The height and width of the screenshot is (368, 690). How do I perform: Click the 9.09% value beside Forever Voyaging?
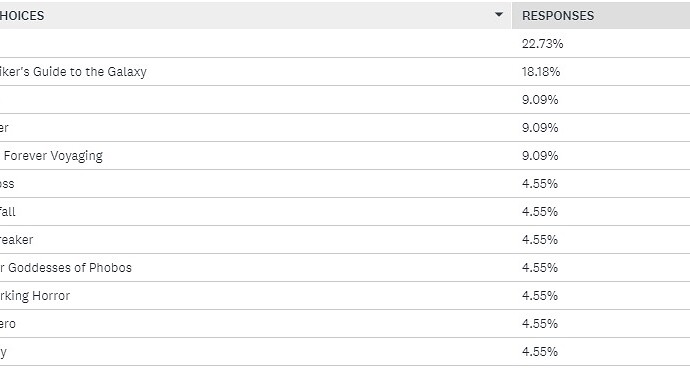pos(540,156)
